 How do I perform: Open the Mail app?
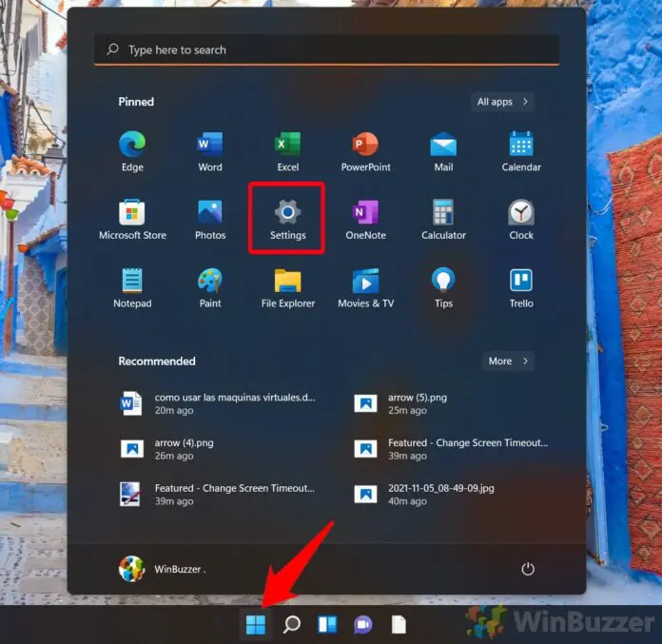point(443,151)
